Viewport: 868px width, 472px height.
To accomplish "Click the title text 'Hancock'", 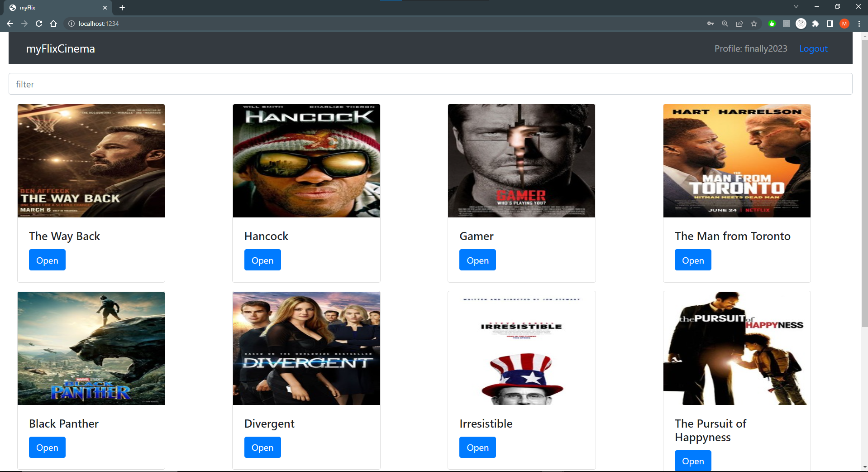I will [x=266, y=236].
